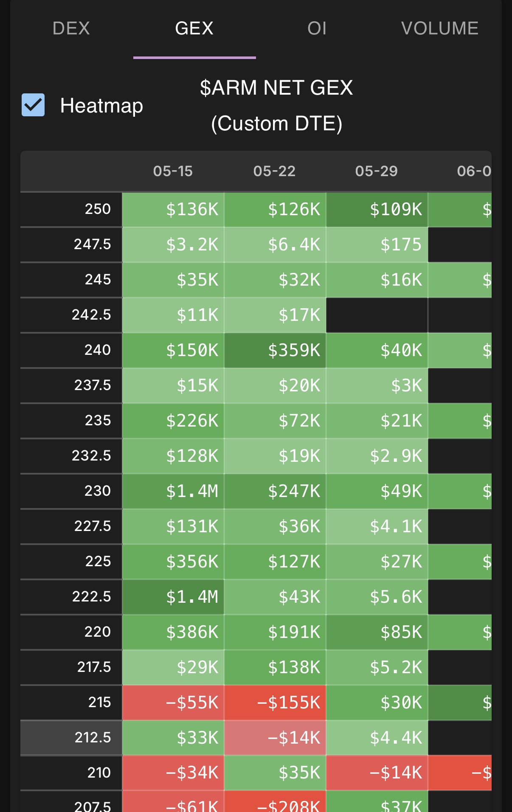Image resolution: width=512 pixels, height=812 pixels.
Task: Uncheck the Heatmap checkbox
Action: (33, 105)
